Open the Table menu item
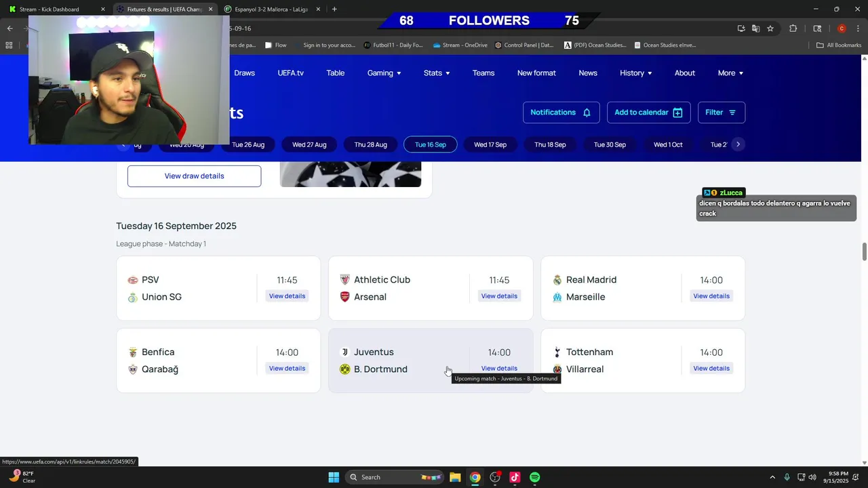The image size is (868, 488). [336, 73]
